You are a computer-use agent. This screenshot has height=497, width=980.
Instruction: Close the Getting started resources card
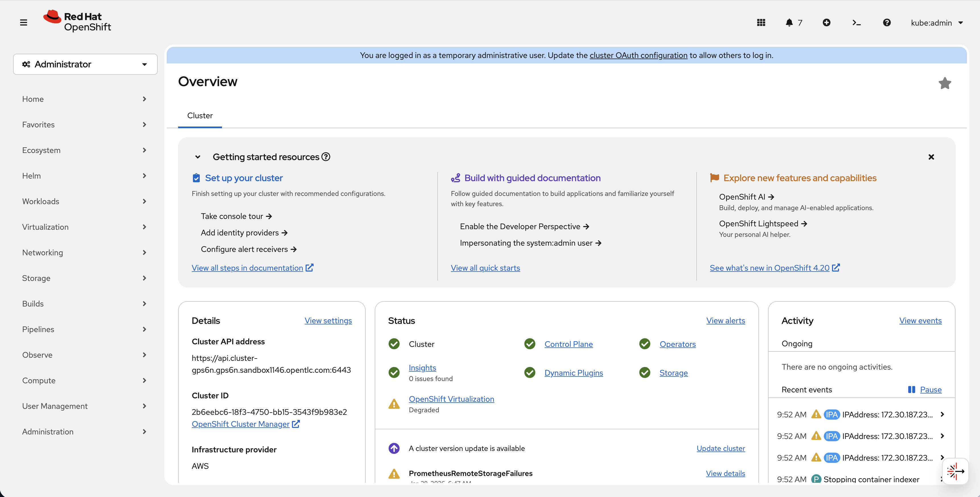[931, 157]
